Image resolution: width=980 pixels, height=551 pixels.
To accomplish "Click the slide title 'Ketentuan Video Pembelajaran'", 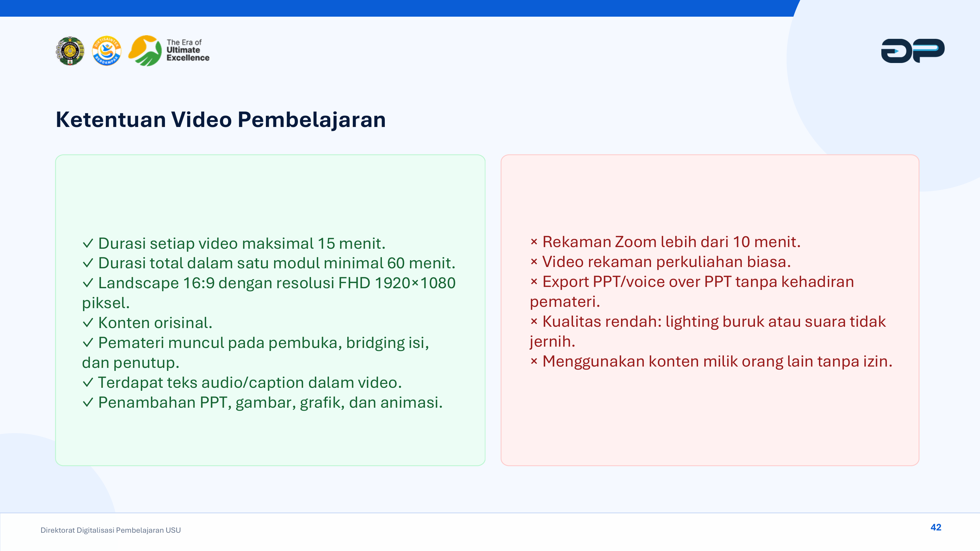I will [220, 119].
